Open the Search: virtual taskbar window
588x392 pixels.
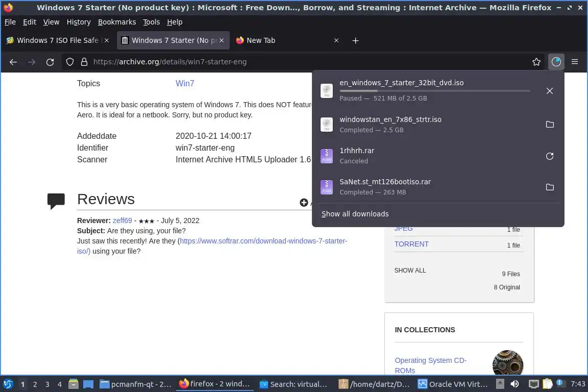[294, 384]
